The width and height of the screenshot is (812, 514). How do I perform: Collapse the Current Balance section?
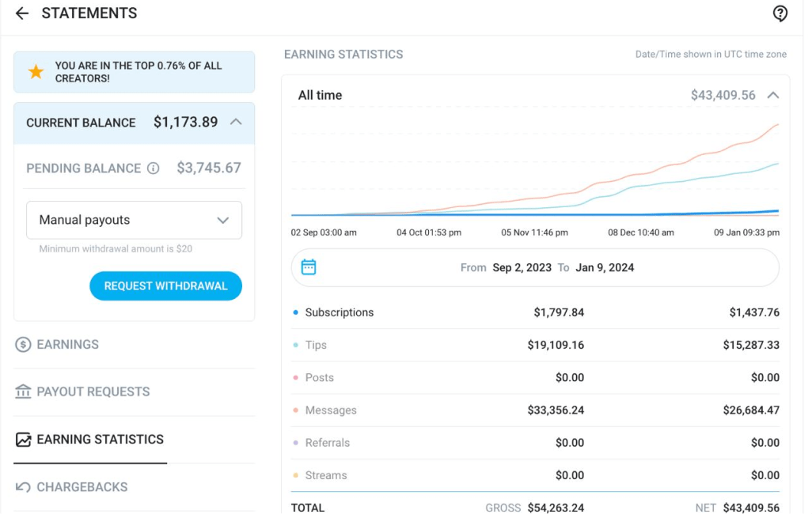(236, 122)
